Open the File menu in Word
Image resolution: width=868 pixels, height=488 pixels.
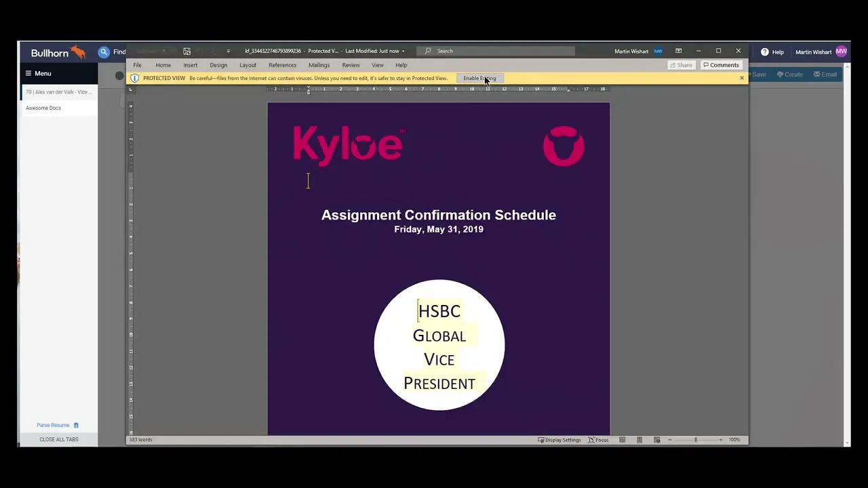coord(137,65)
